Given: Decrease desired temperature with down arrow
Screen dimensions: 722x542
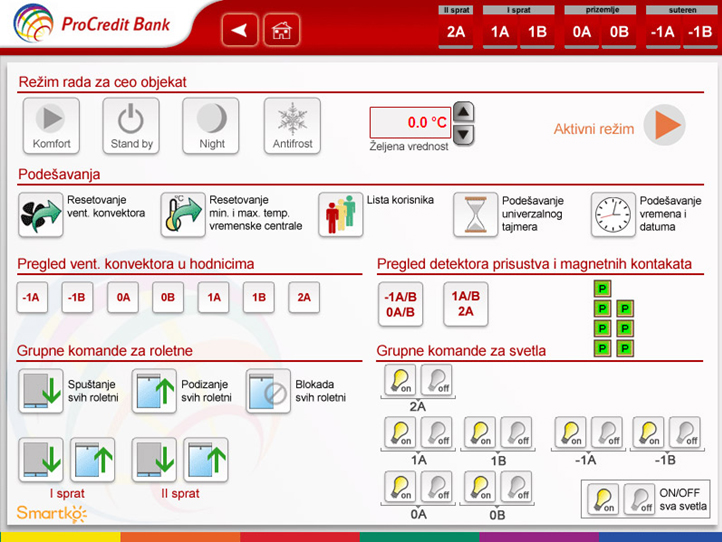Looking at the screenshot, I should (464, 135).
